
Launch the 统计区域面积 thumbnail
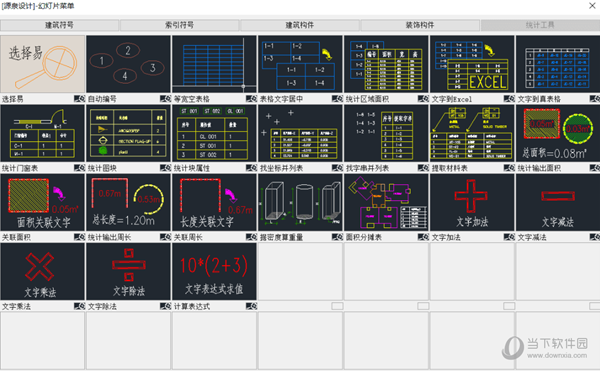pyautogui.click(x=386, y=64)
